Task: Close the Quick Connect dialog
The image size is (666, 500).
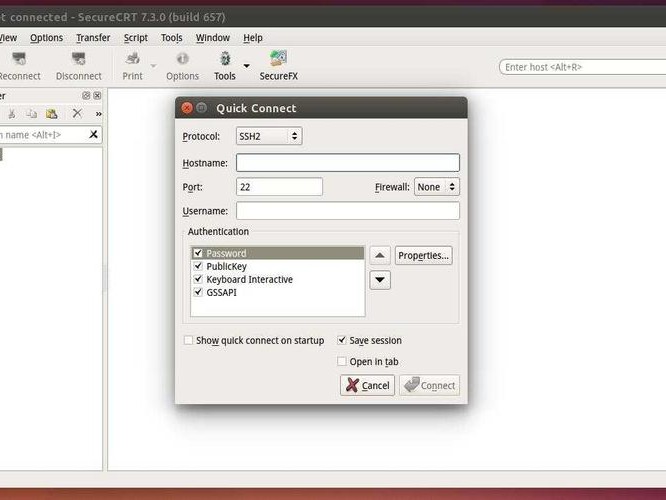Action: point(186,108)
